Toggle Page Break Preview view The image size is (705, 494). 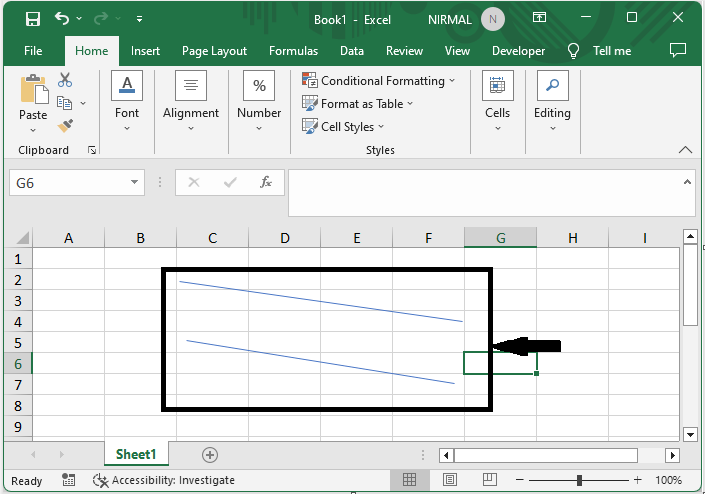(x=491, y=480)
